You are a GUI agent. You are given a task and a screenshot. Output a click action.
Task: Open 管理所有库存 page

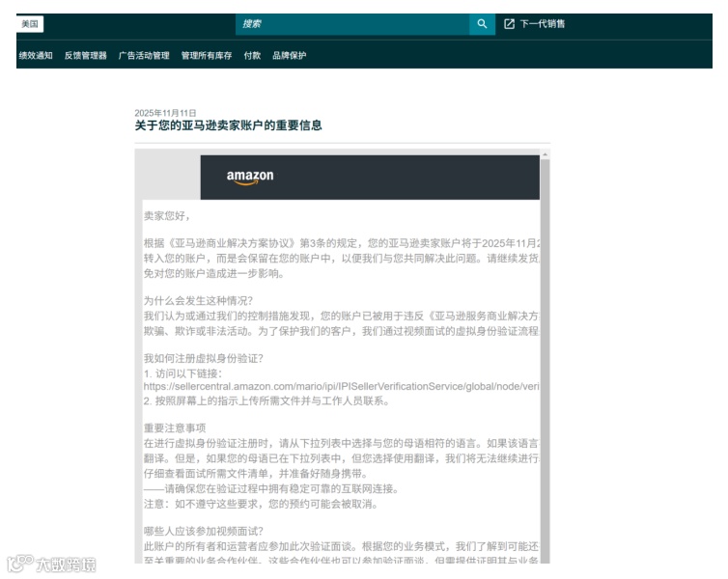[207, 55]
